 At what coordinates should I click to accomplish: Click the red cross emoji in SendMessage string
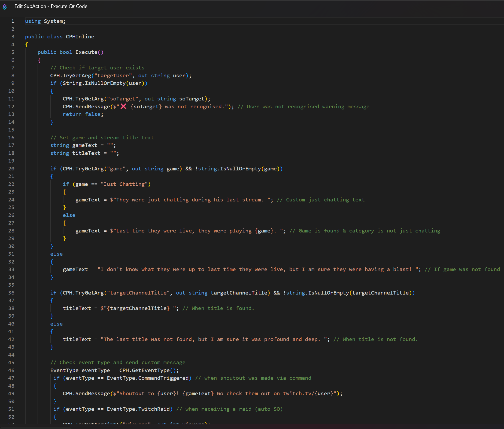123,106
